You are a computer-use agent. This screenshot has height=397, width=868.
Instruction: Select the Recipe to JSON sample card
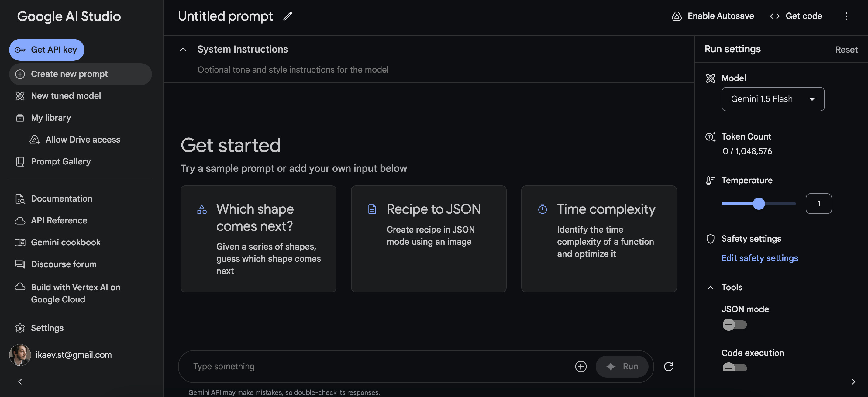coord(429,239)
